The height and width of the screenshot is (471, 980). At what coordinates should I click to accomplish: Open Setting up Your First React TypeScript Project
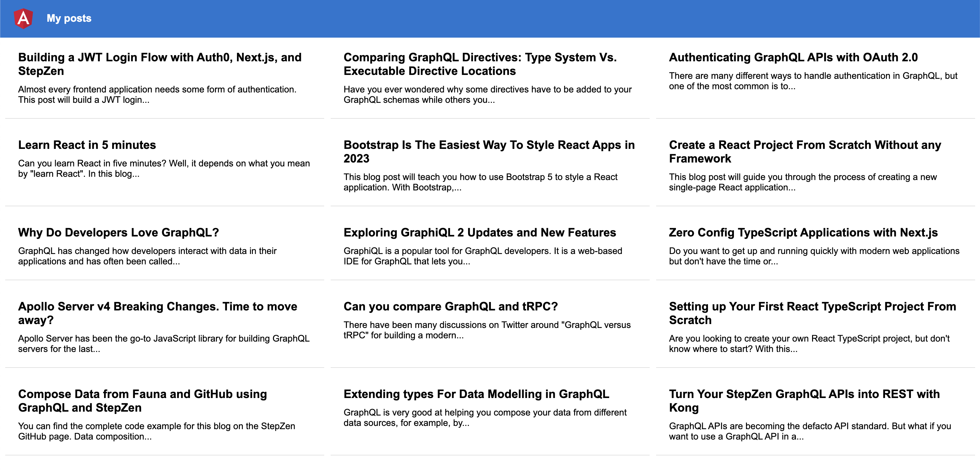pos(813,313)
